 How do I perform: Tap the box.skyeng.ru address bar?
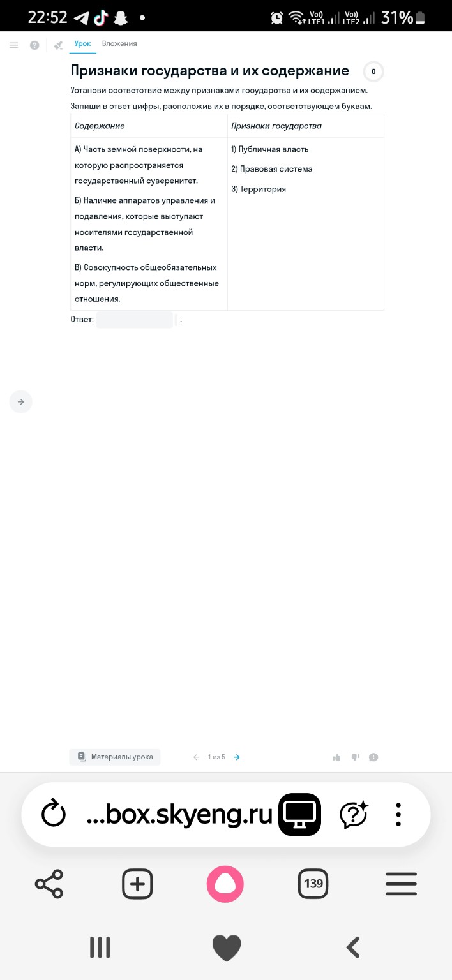click(179, 814)
